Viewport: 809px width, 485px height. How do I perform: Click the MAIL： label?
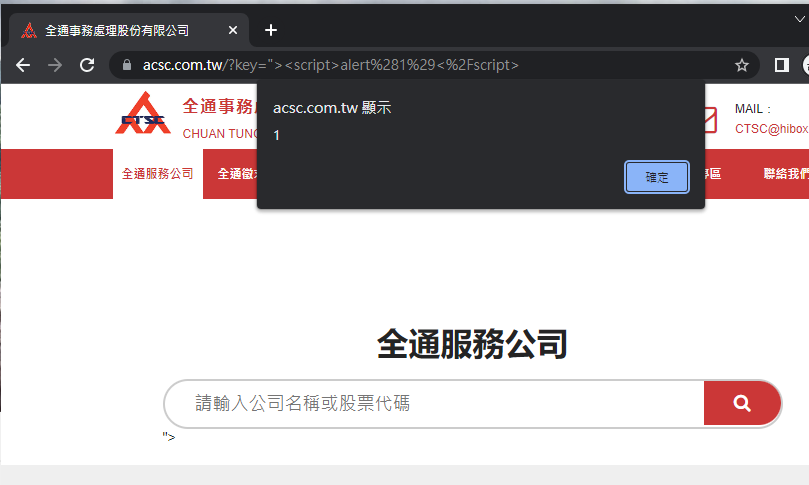(753, 109)
